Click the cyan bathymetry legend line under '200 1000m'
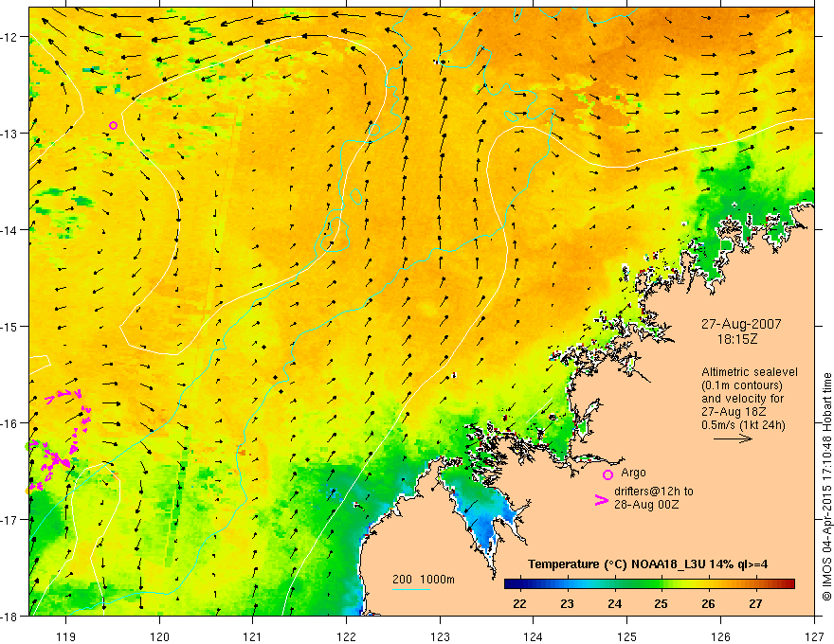Image resolution: width=834 pixels, height=644 pixels. (x=410, y=589)
